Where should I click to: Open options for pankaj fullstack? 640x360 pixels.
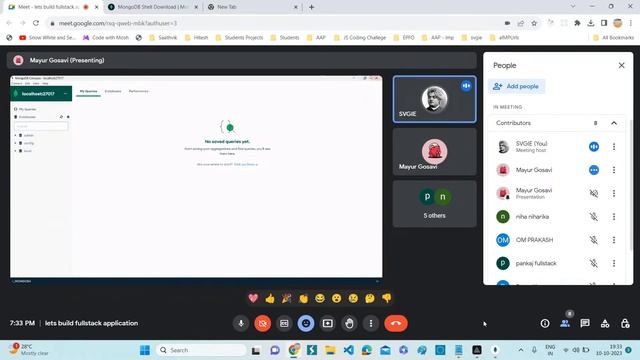click(x=613, y=263)
